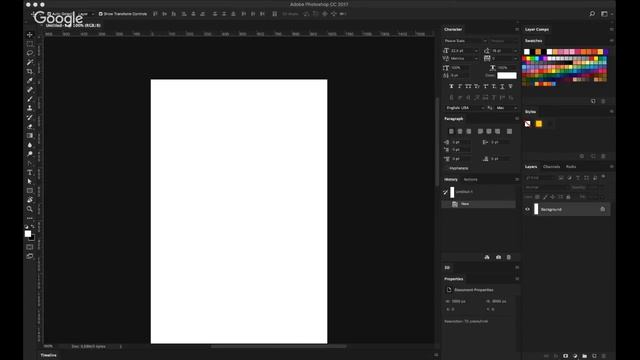
Task: Switch to the Channels tab
Action: (551, 167)
